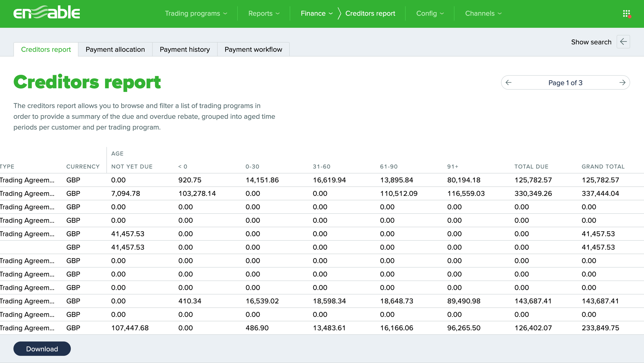This screenshot has width=644, height=363.
Task: Select the 337,444.04 grand total cell
Action: [600, 193]
